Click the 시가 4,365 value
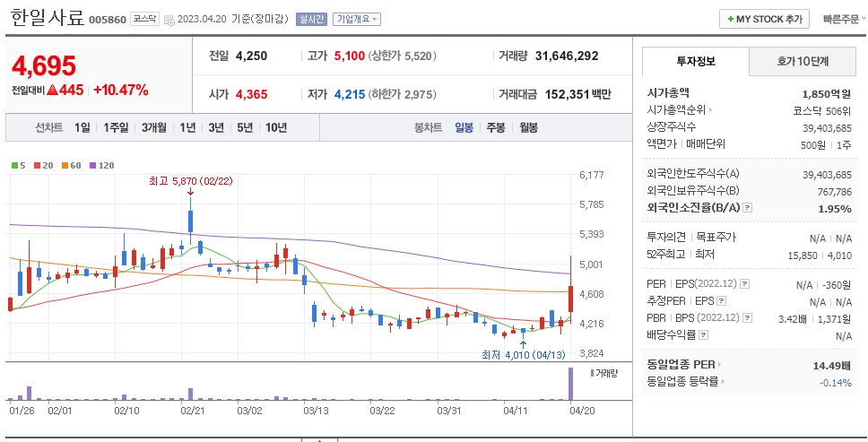Image resolution: width=868 pixels, height=442 pixels. click(x=251, y=95)
